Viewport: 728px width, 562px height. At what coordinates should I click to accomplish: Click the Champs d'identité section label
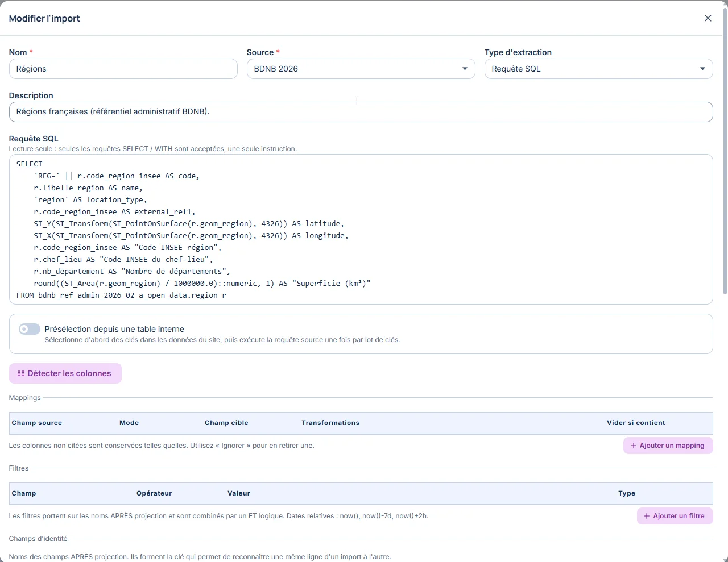(x=38, y=539)
